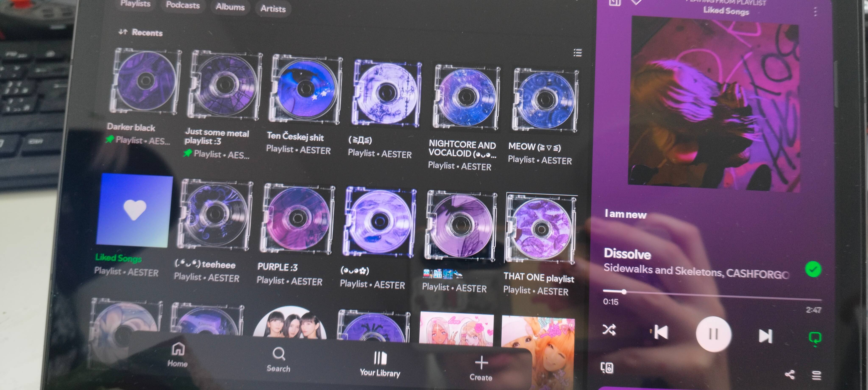Tap the teeheee playlist title text
Image resolution: width=868 pixels, height=390 pixels.
(205, 264)
